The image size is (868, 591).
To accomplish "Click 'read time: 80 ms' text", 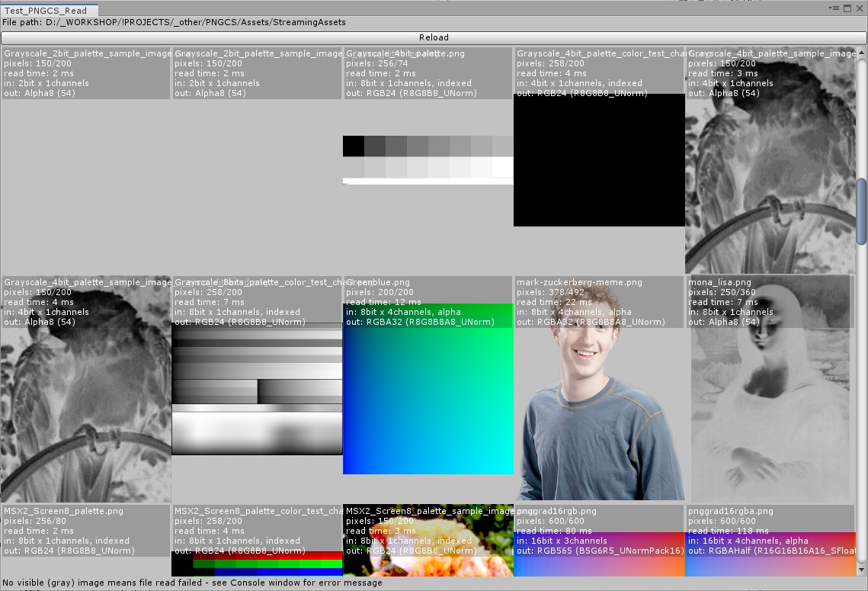I will pos(554,532).
